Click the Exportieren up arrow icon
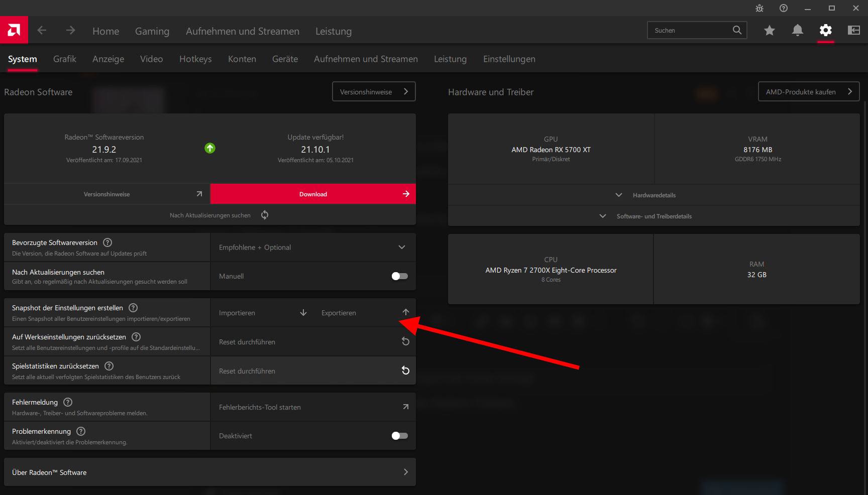868x495 pixels. click(x=406, y=312)
